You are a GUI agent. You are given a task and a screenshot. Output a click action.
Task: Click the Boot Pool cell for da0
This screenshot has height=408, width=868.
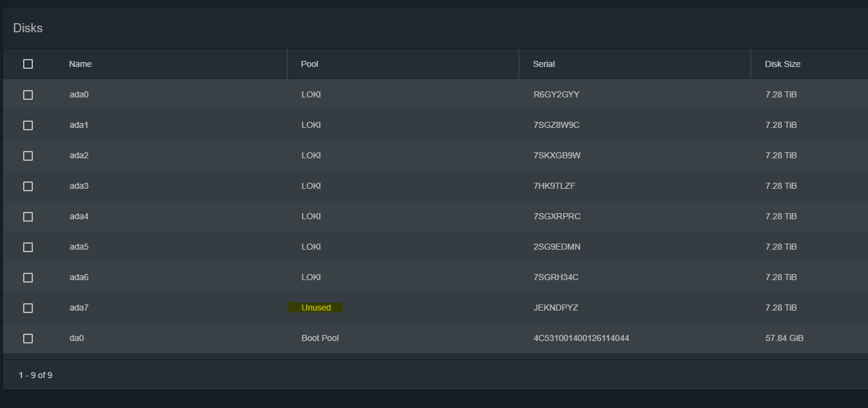320,338
